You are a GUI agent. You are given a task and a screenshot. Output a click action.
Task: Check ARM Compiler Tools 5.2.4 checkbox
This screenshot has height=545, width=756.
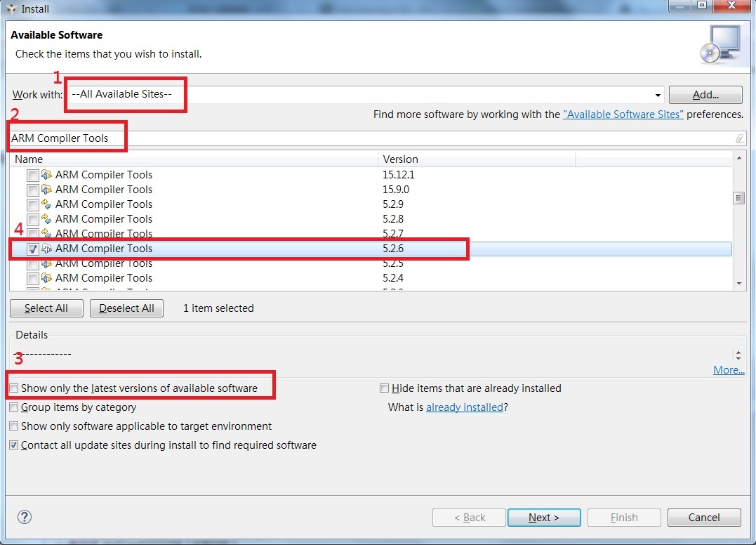[x=32, y=278]
